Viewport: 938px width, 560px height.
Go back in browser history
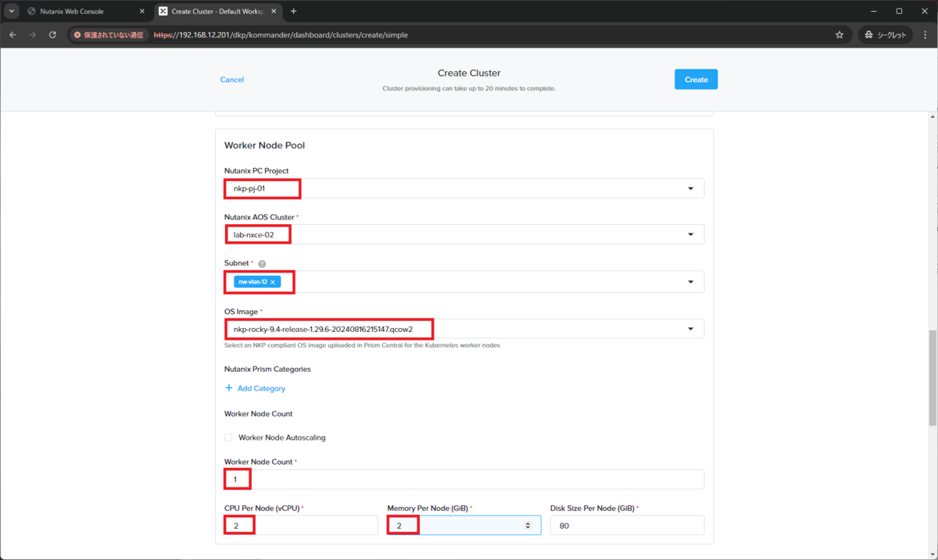(13, 35)
